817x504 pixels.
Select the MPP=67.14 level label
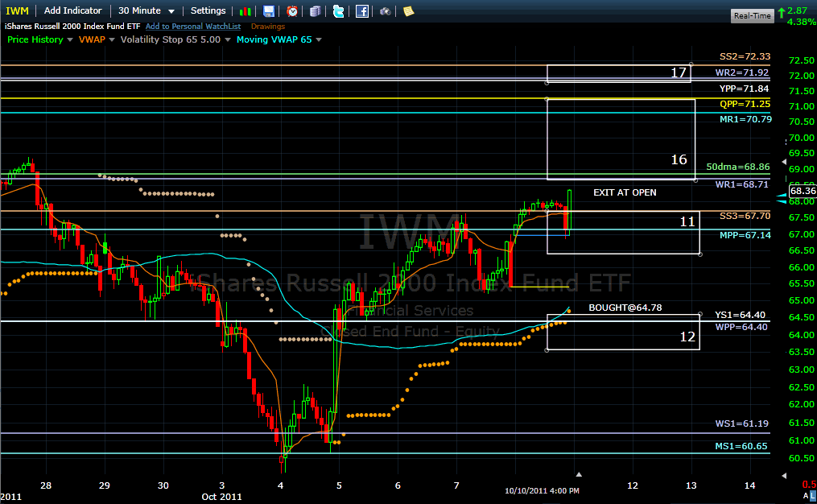745,235
